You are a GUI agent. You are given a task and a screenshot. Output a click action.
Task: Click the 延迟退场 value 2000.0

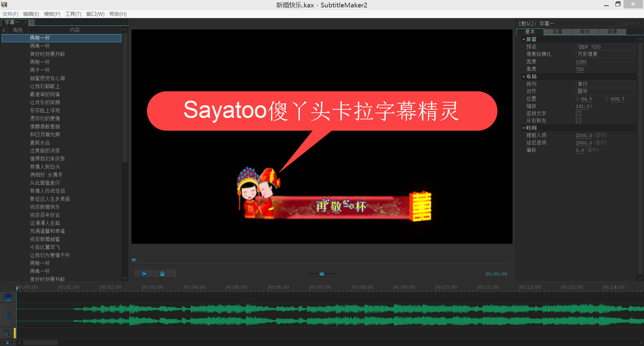pos(584,143)
